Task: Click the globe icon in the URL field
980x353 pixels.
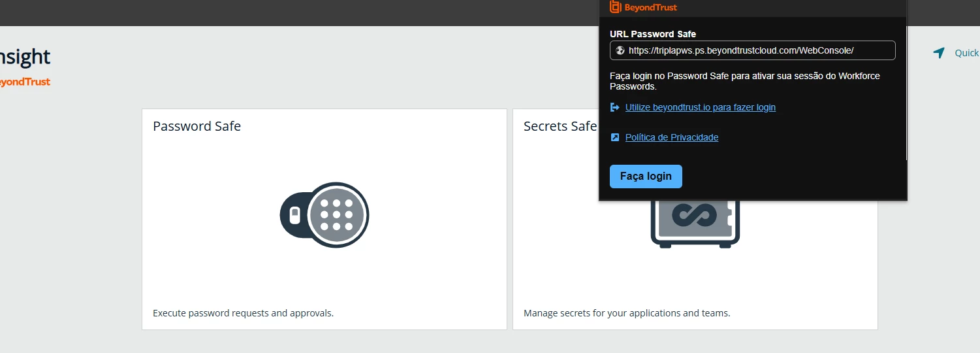Action: click(x=620, y=50)
